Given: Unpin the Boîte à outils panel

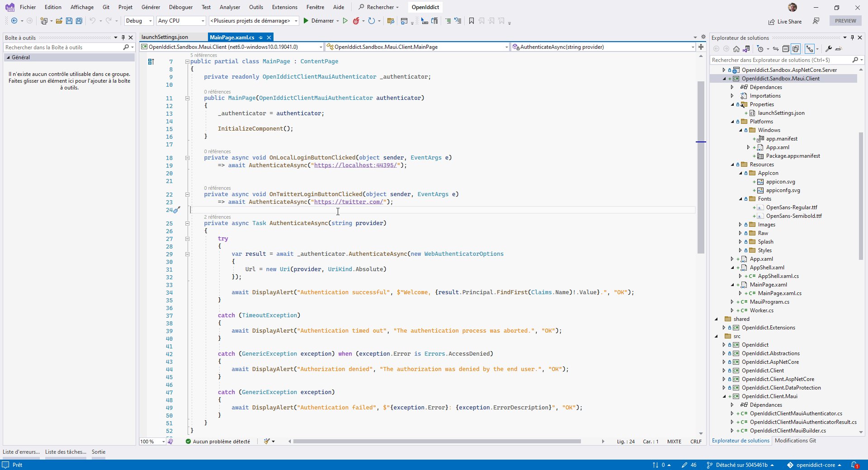Looking at the screenshot, I should (x=123, y=38).
